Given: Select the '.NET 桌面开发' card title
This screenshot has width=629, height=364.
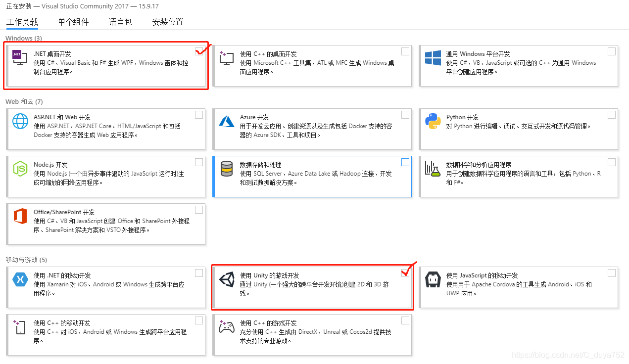Looking at the screenshot, I should [52, 54].
